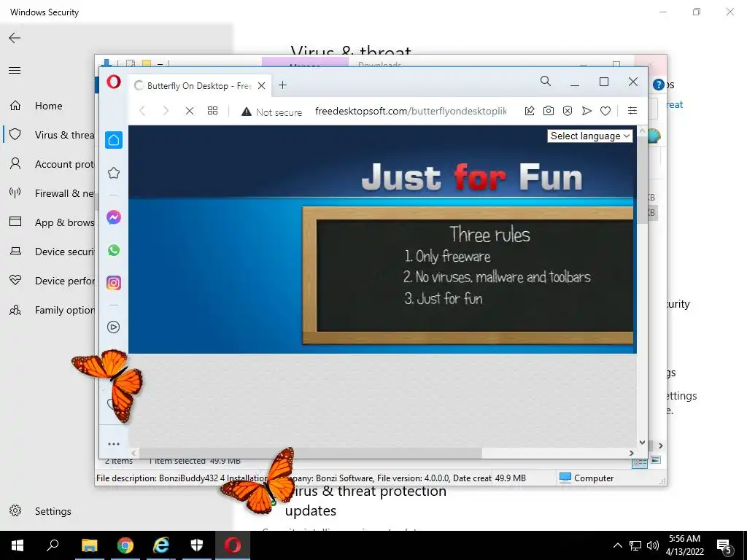This screenshot has height=560, width=747.
Task: Open Instagram in Opera sidebar
Action: coord(113,283)
